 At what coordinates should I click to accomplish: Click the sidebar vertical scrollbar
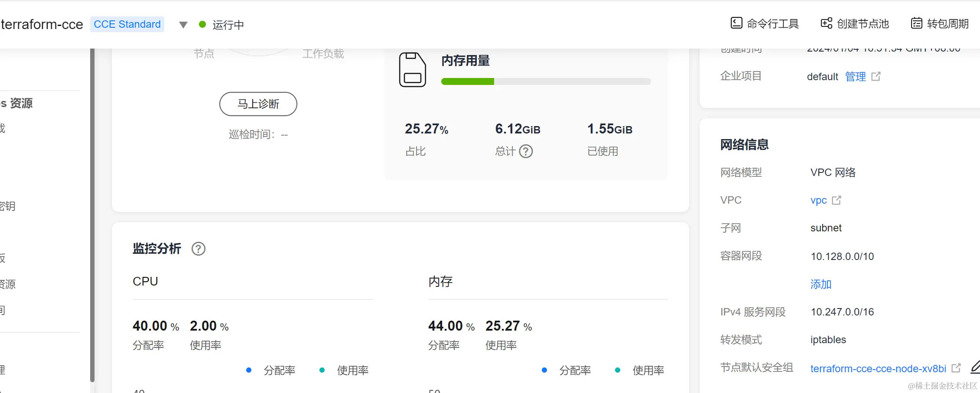coord(92,215)
